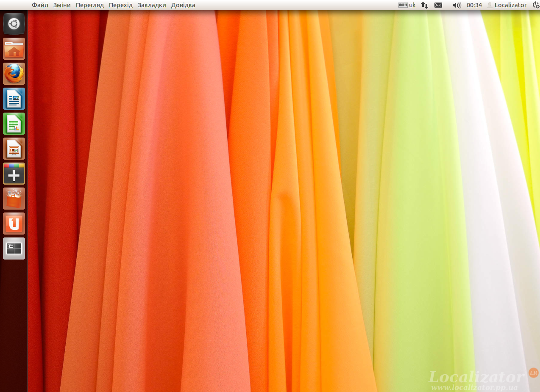Launch LibreOffice Calc spreadsheet icon

tap(14, 124)
